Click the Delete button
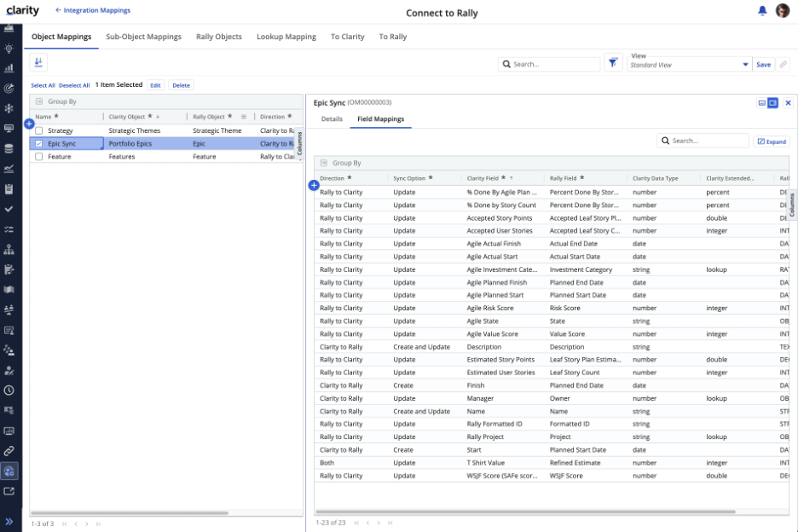 [181, 85]
